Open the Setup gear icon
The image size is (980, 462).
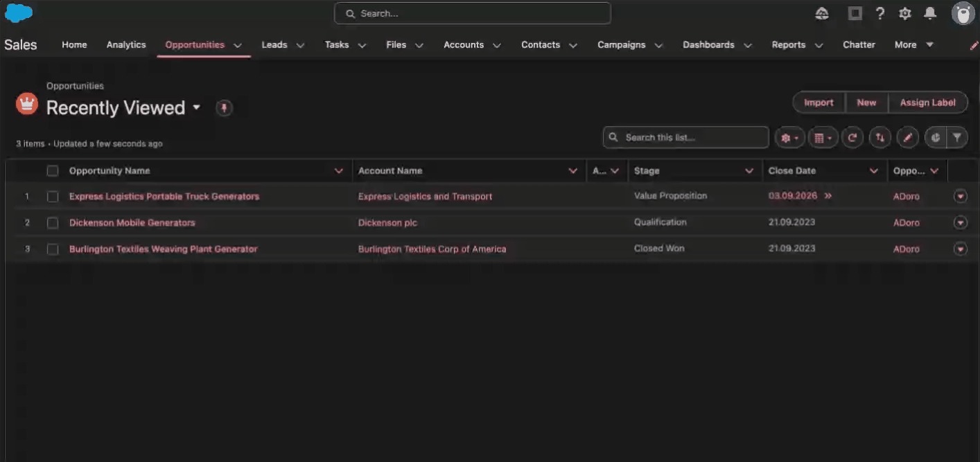[904, 14]
